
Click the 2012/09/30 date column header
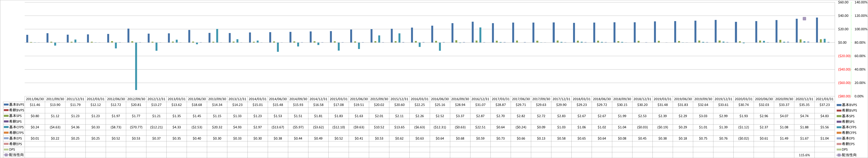pyautogui.click(x=136, y=99)
